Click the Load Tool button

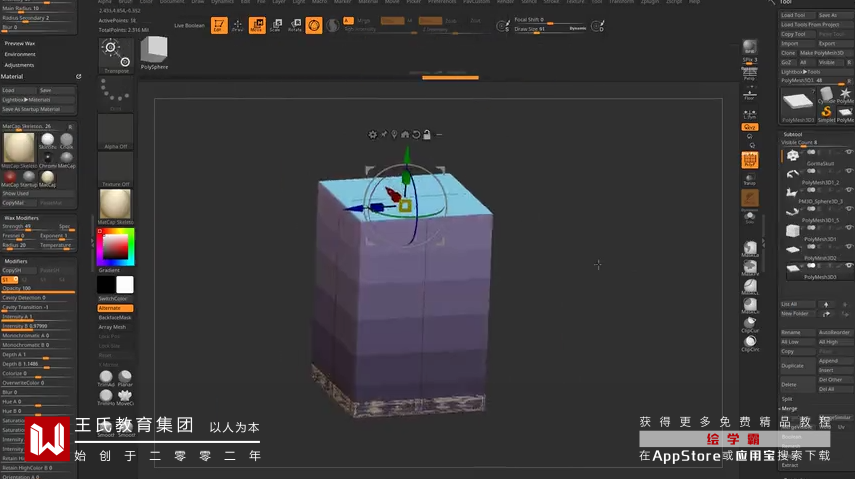[x=798, y=15]
